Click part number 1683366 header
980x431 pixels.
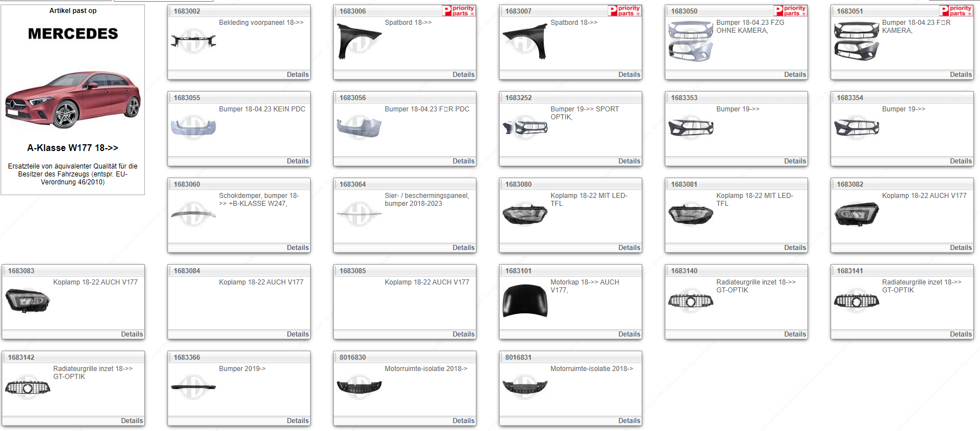click(x=187, y=357)
